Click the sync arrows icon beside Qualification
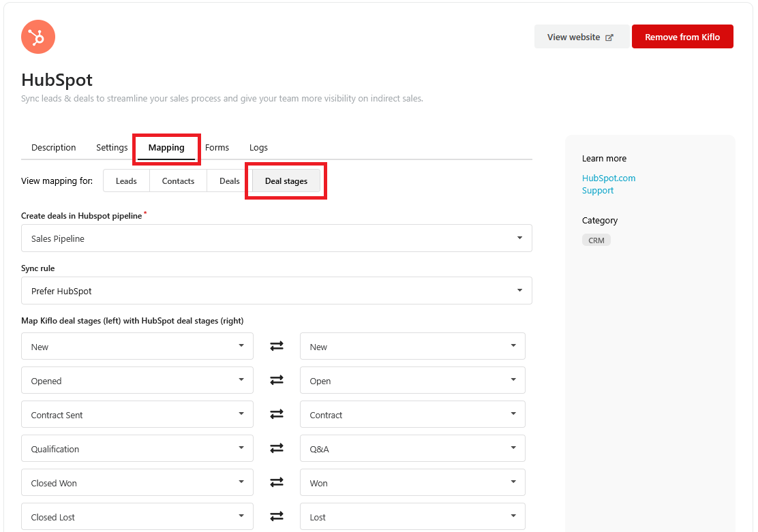 click(x=277, y=448)
